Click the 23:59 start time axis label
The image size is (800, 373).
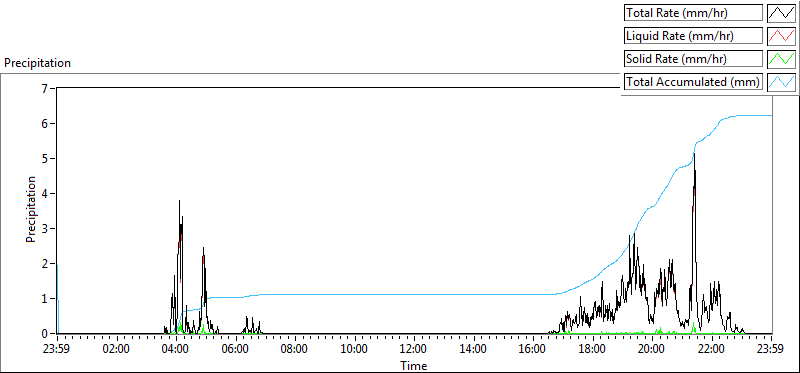pos(57,350)
